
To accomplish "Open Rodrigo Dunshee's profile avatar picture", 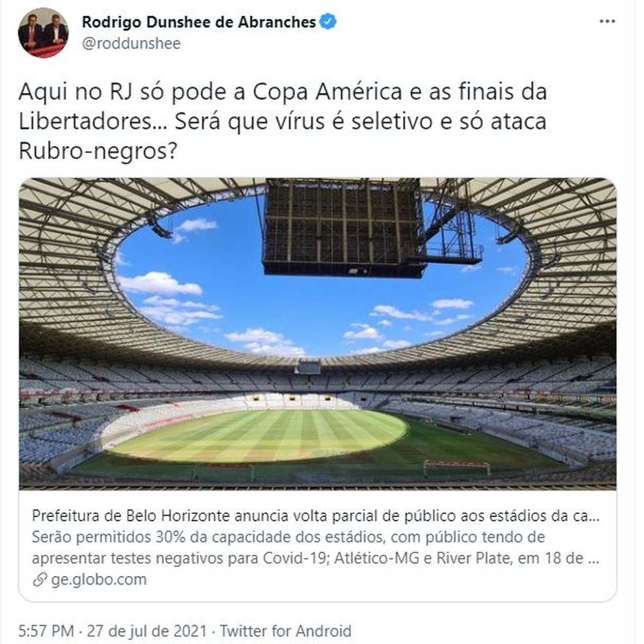I will pos(43,33).
